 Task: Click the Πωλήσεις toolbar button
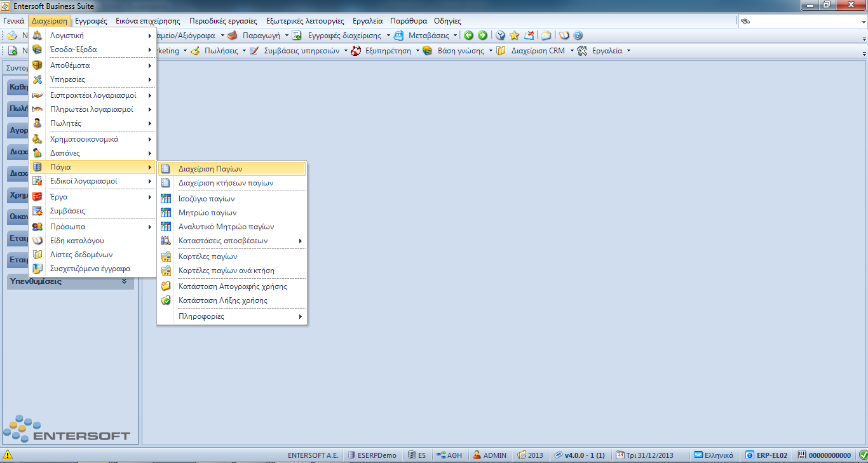pyautogui.click(x=215, y=51)
